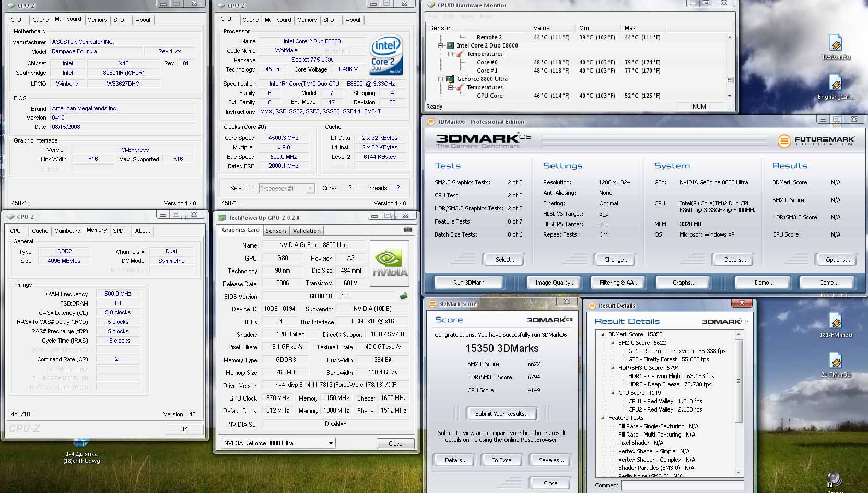Click the Graphs button in 3DMark06
This screenshot has width=868, height=493.
click(x=684, y=283)
